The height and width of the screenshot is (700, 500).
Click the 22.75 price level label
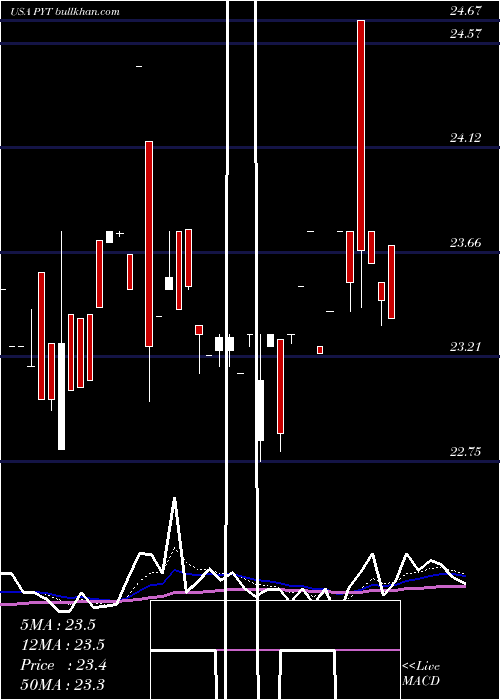[x=466, y=452]
